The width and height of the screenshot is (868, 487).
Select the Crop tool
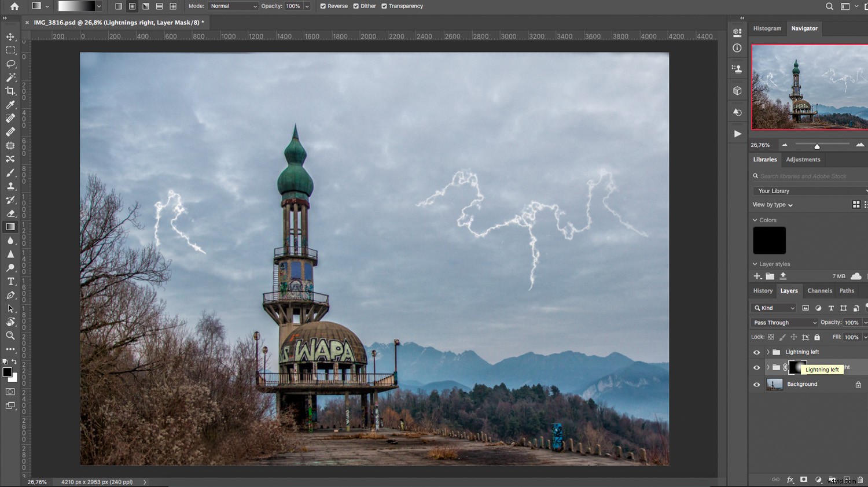coord(10,91)
